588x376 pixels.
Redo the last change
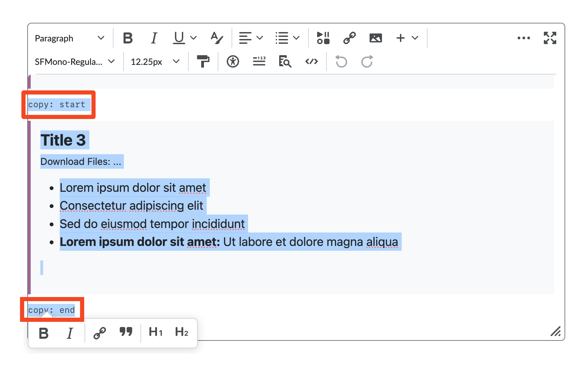tap(367, 61)
